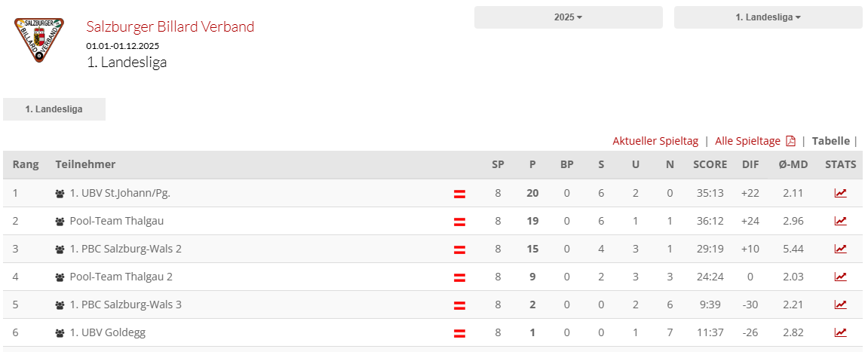The height and width of the screenshot is (352, 868).
Task: Open the Aktueller Spieltag link
Action: coord(655,141)
